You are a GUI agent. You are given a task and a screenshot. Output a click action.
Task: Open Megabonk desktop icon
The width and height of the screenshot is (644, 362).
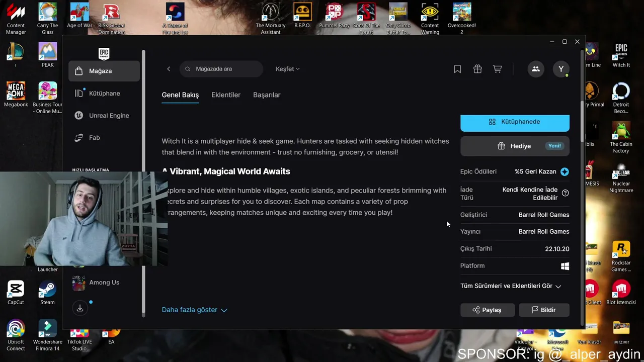coord(16,95)
